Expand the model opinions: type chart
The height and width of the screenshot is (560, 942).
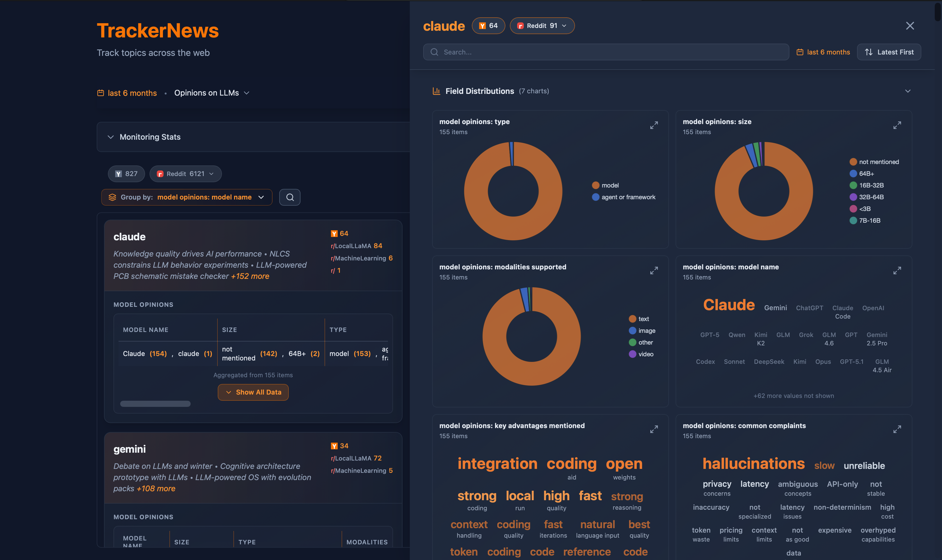point(654,125)
